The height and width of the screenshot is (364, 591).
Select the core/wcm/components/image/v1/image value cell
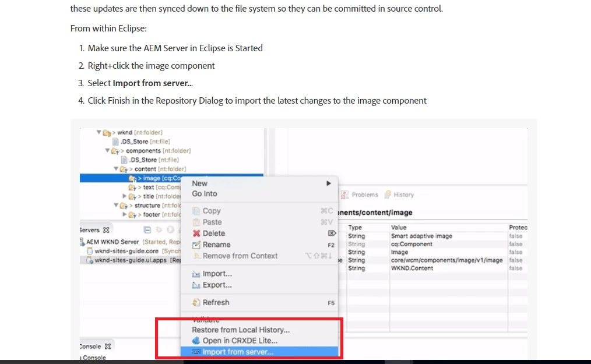coord(446,260)
